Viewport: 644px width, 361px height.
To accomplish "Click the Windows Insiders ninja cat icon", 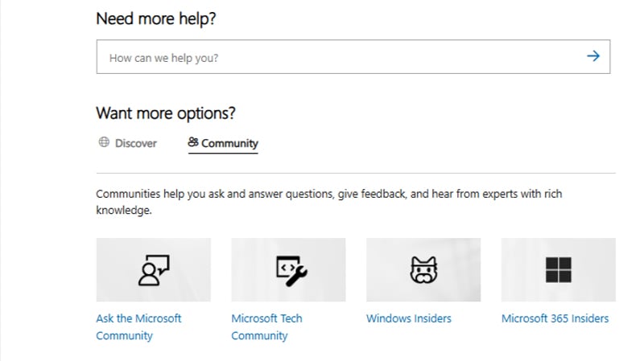I will pos(423,270).
